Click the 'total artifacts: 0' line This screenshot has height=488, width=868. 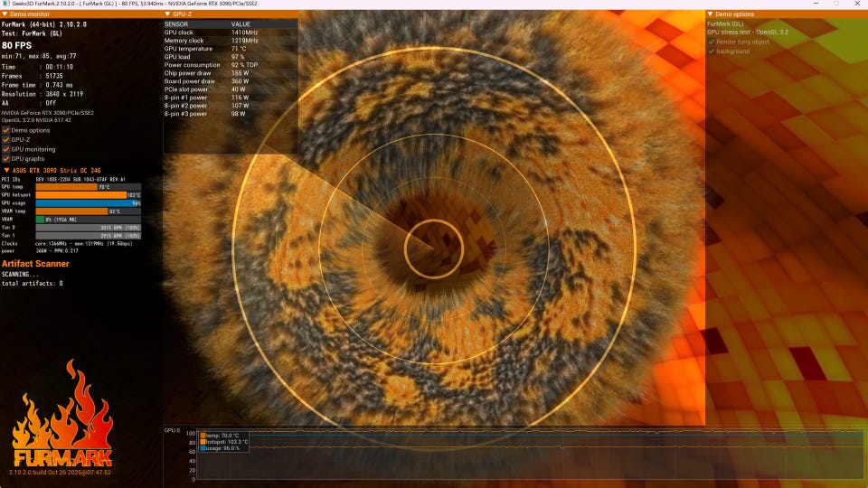pyautogui.click(x=33, y=283)
